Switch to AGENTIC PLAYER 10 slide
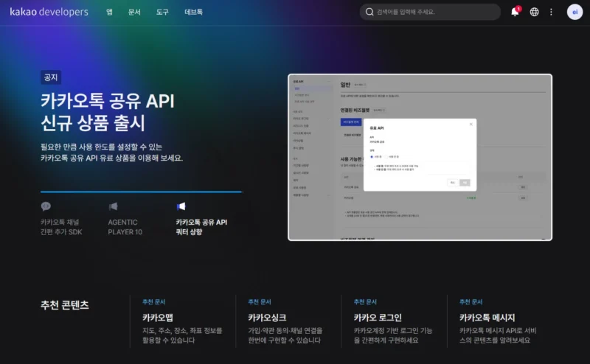Viewport: 590px width, 364px height. coord(125,227)
